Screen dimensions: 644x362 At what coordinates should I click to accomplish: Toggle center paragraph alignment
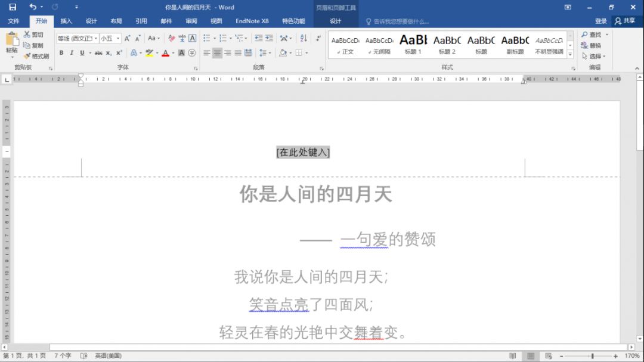pos(218,53)
